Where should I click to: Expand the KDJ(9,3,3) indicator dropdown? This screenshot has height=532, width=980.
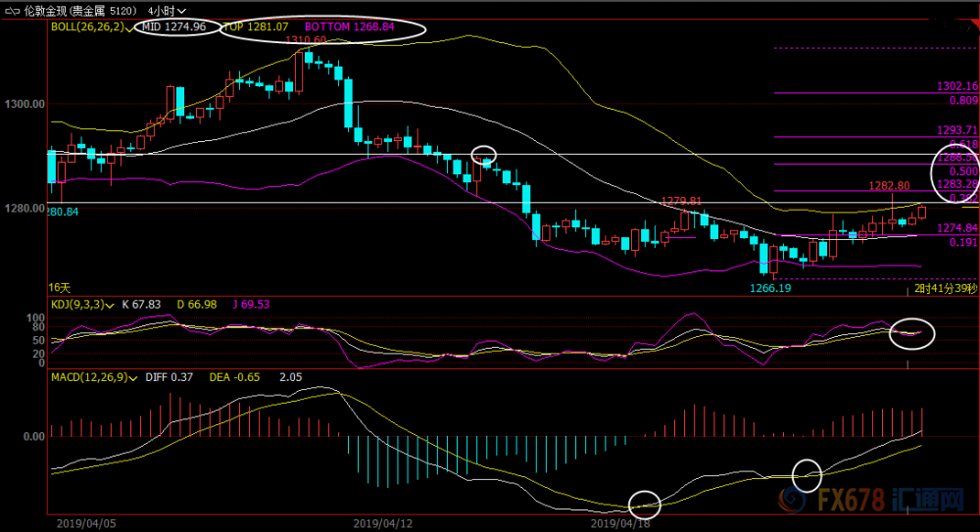(110, 305)
